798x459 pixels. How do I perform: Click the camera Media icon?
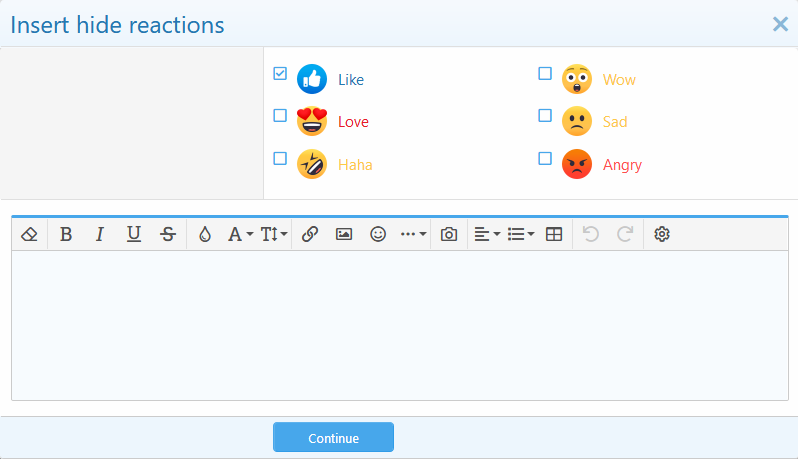click(449, 234)
